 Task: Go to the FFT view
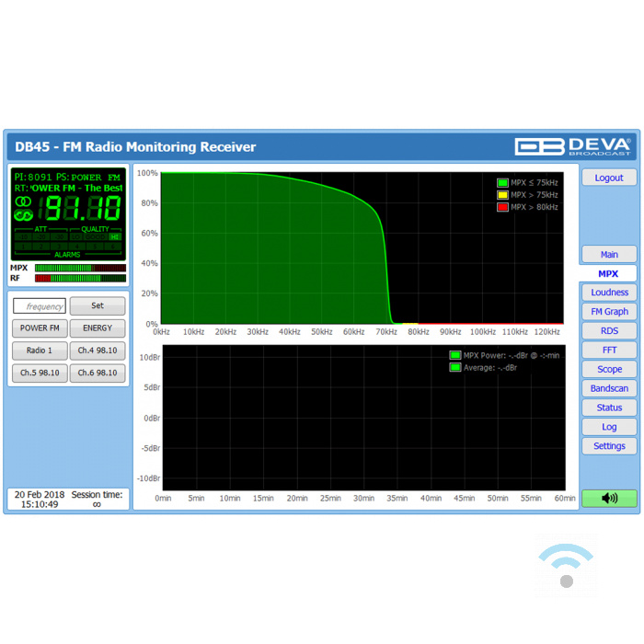point(609,351)
